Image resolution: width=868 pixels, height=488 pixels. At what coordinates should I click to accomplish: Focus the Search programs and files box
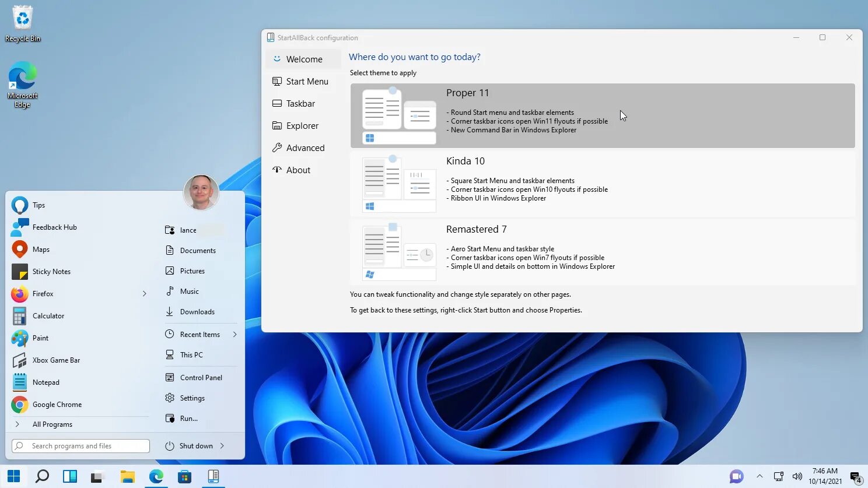(x=80, y=446)
